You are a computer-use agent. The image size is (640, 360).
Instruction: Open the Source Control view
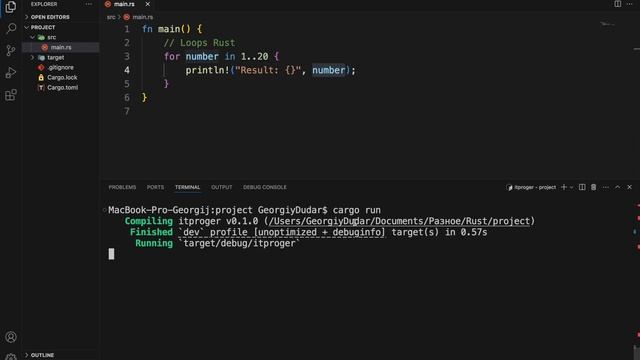(11, 50)
